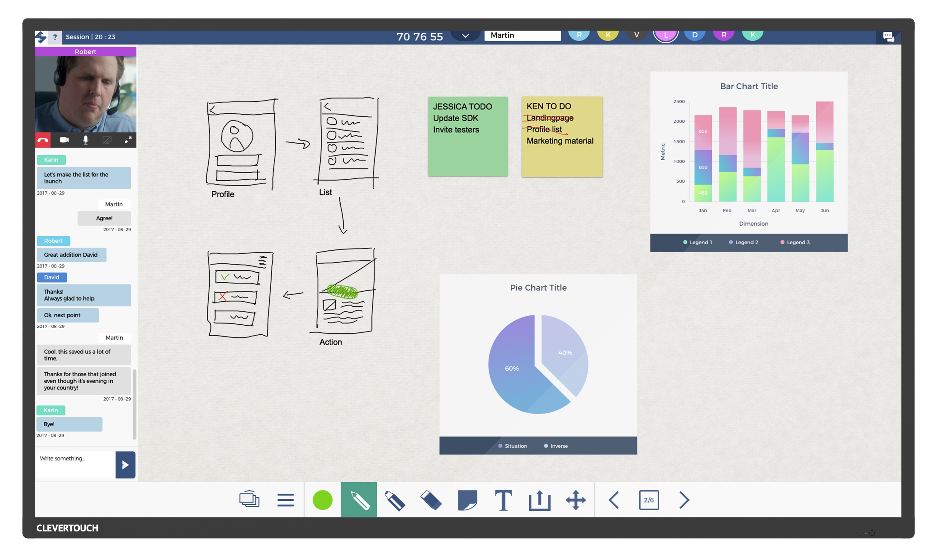The height and width of the screenshot is (560, 939).
Task: Click the KEN TO DO yellow sticky note
Action: [x=562, y=137]
